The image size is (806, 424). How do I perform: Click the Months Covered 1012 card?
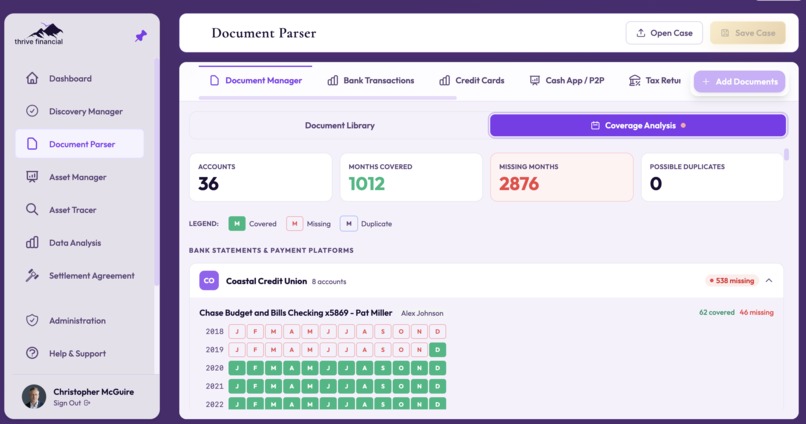click(x=411, y=177)
